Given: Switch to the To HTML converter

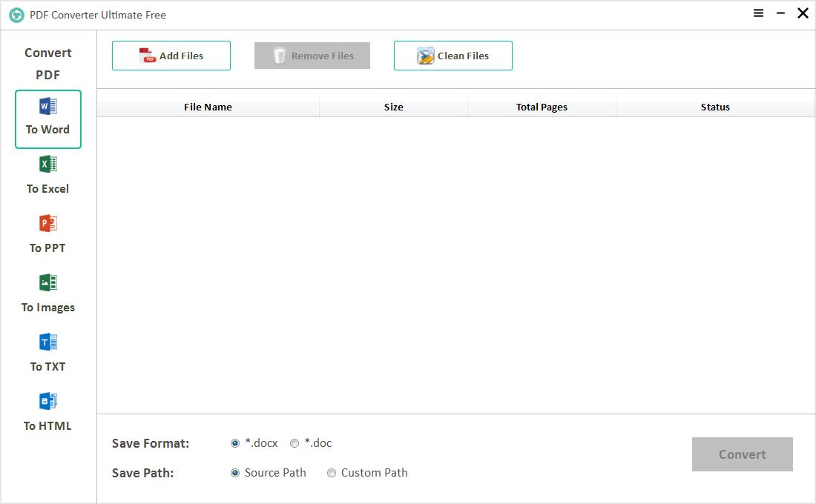Looking at the screenshot, I should [x=47, y=410].
